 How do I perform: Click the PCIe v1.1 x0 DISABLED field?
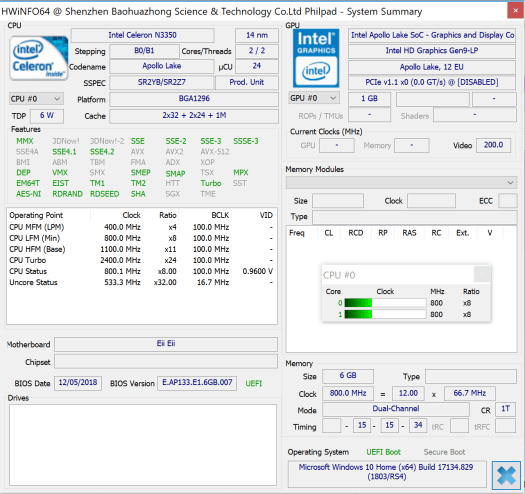(x=432, y=82)
